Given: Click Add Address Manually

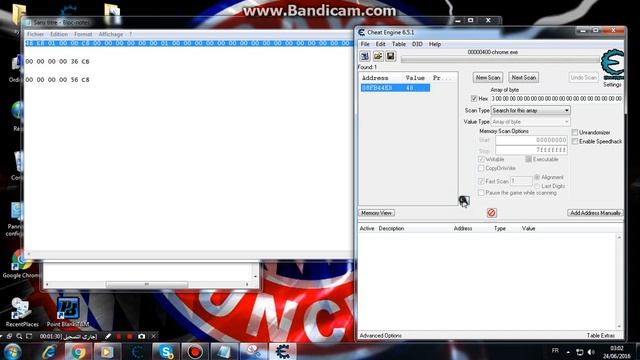Looking at the screenshot, I should tap(595, 213).
